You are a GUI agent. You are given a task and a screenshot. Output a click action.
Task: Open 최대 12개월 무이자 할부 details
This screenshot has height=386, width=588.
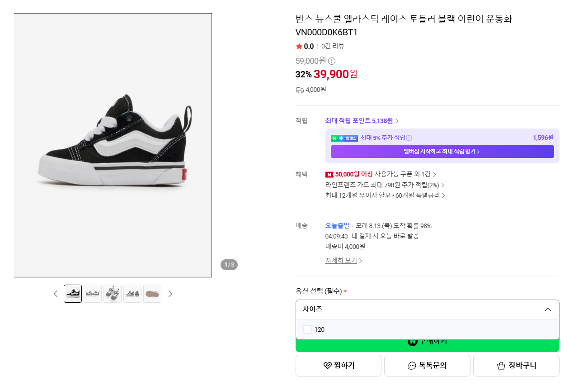[385, 195]
